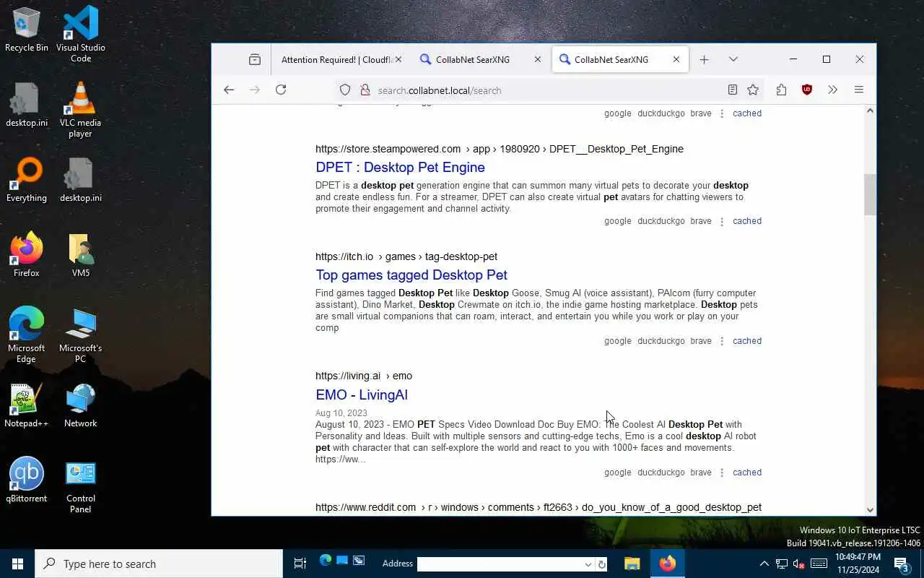Viewport: 924px width, 578px height.
Task: Switch to the Attention Required Cloudflare tab
Action: 338,59
